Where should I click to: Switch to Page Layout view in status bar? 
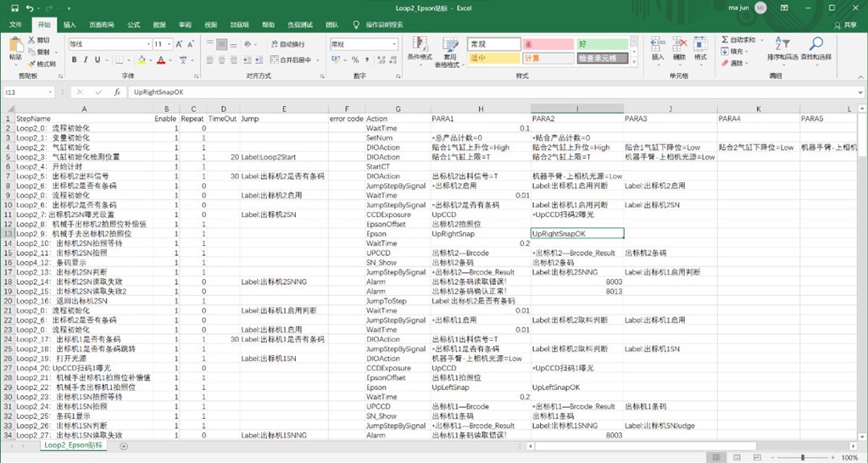pyautogui.click(x=737, y=457)
